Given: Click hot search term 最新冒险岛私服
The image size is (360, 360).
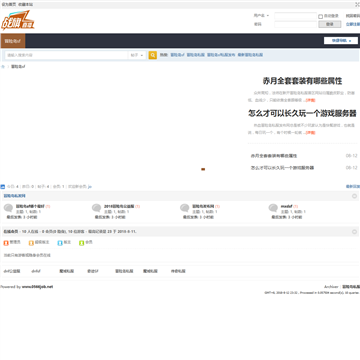Looking at the screenshot, I should pyautogui.click(x=250, y=55).
